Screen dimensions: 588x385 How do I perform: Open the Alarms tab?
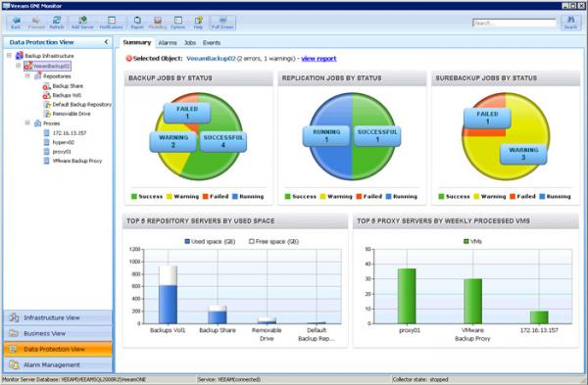[x=168, y=43]
